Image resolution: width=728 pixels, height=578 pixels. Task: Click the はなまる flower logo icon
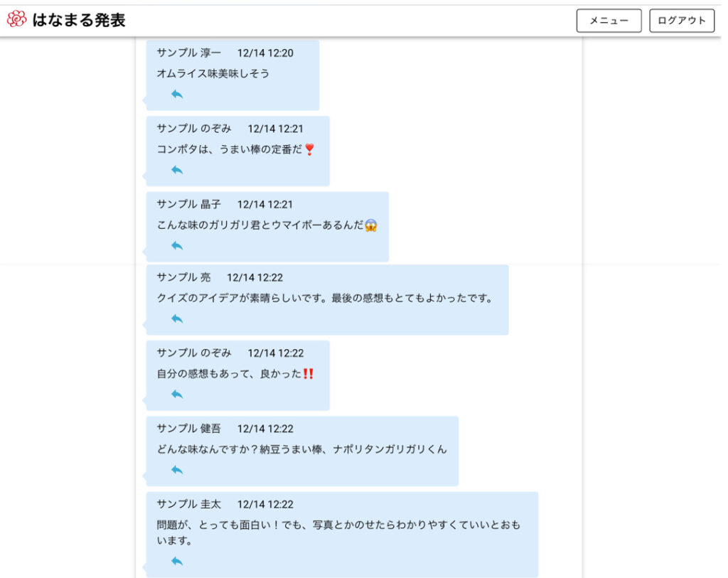(x=16, y=20)
